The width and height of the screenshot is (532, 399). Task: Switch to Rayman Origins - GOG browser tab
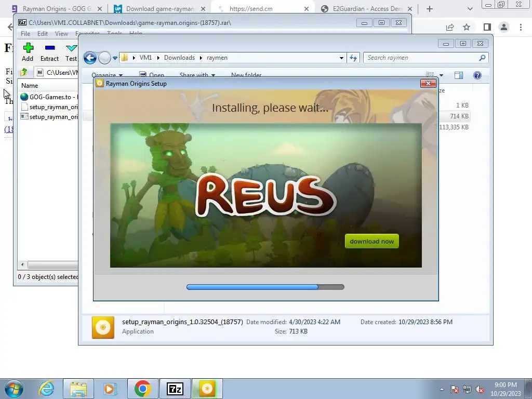pyautogui.click(x=57, y=9)
